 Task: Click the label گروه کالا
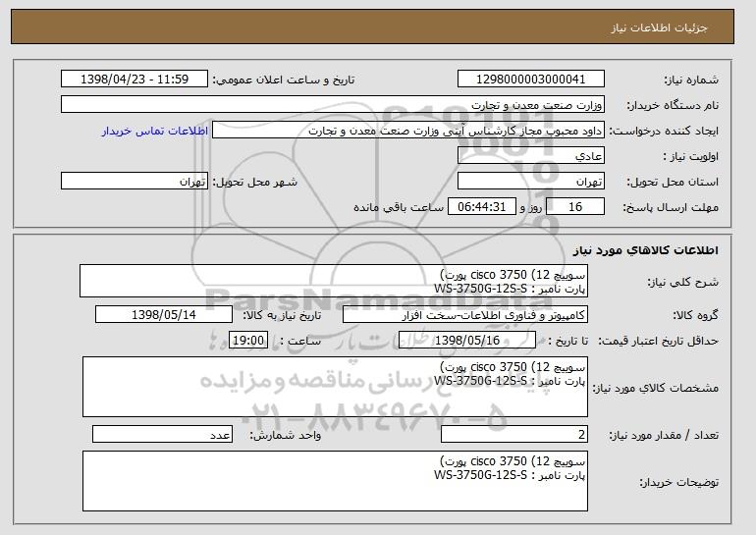click(695, 315)
